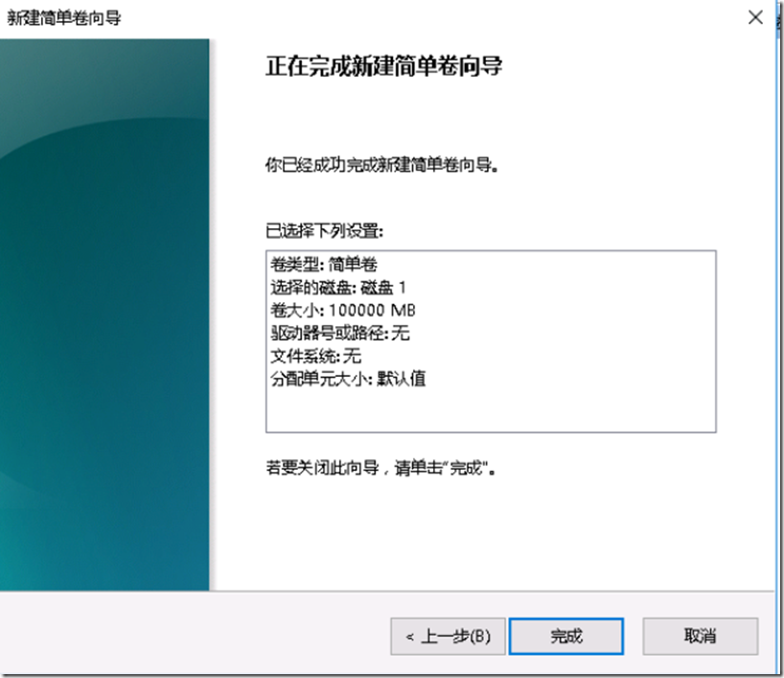The width and height of the screenshot is (784, 678).
Task: Click the label 已选择下列设置
Action: pyautogui.click(x=324, y=231)
